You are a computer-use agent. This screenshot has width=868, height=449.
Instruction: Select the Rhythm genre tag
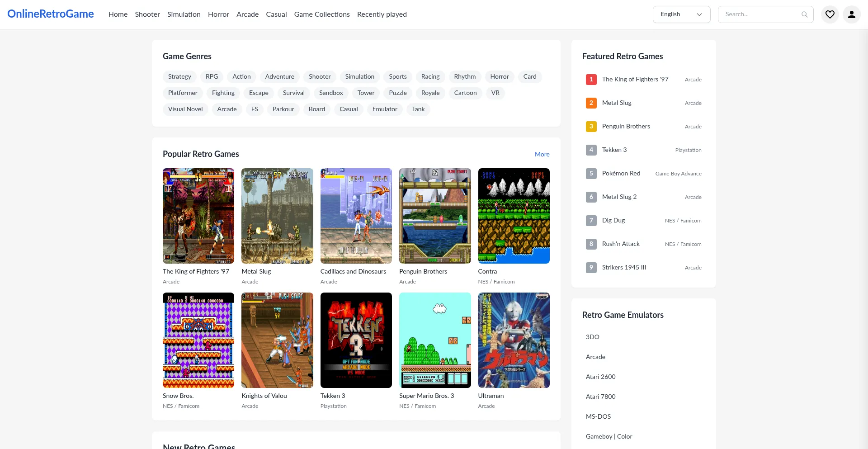(465, 77)
